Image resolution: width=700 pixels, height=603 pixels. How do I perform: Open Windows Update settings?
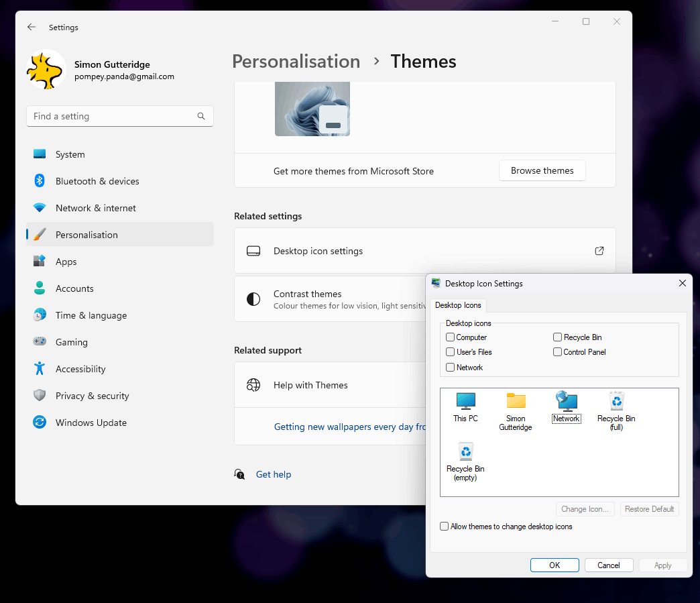tap(119, 422)
